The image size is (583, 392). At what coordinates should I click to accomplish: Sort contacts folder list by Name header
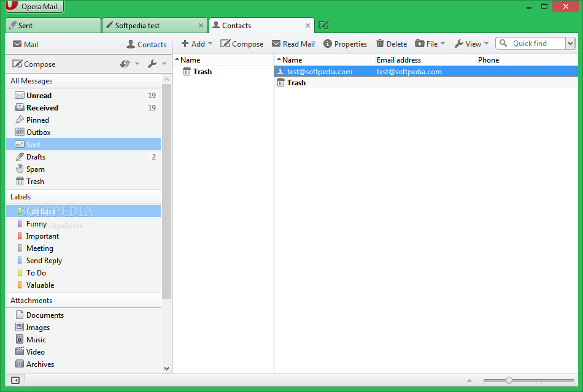pyautogui.click(x=223, y=60)
